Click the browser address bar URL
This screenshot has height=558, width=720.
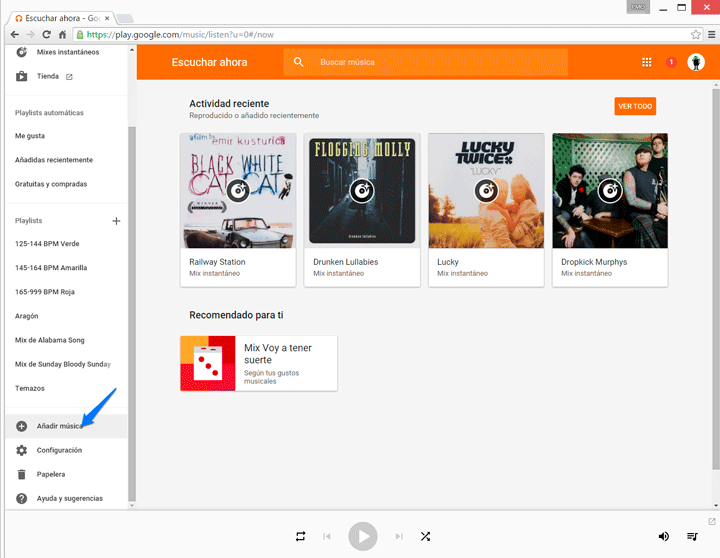180,34
